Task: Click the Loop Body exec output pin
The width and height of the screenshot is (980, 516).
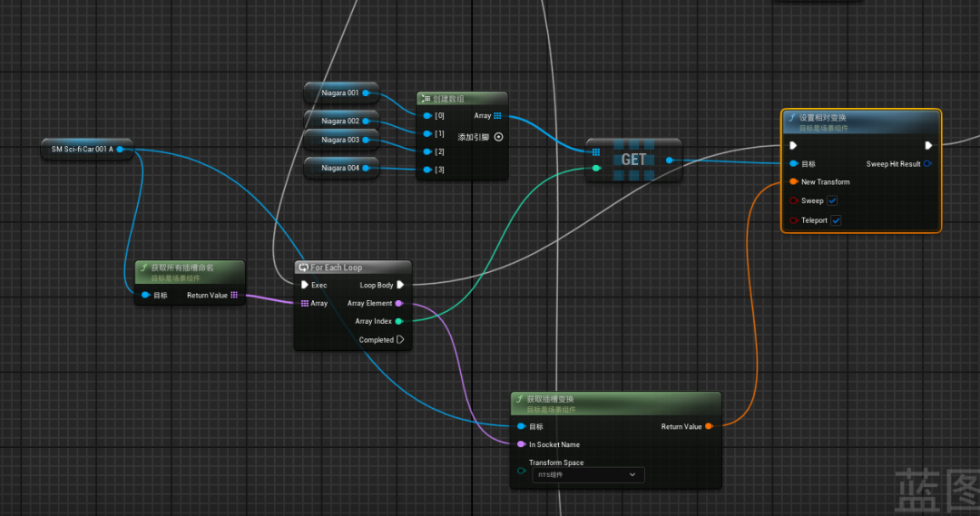Action: tap(401, 285)
